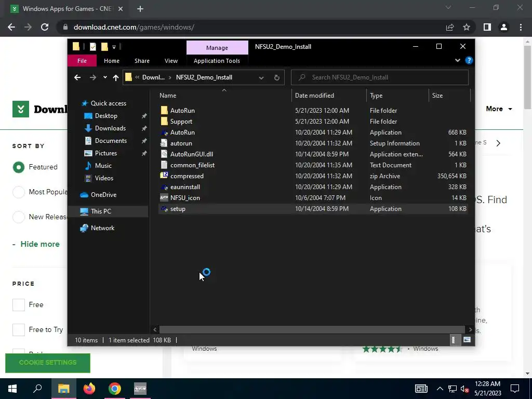The width and height of the screenshot is (532, 399).
Task: Open Downloads in Quick access
Action: pyautogui.click(x=110, y=128)
